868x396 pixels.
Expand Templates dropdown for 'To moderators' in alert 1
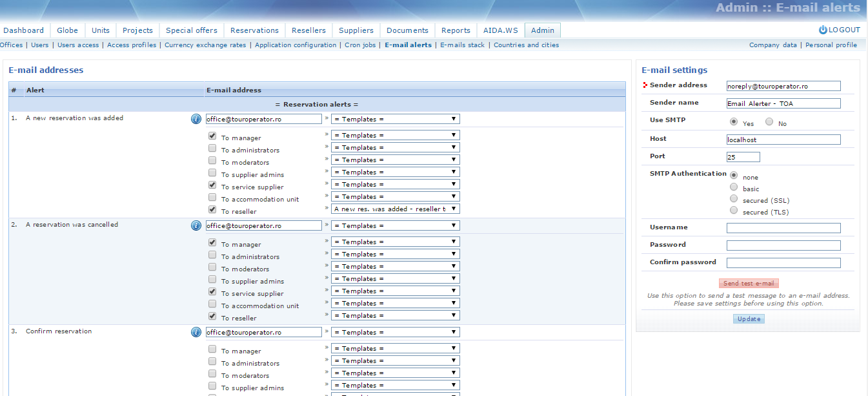[x=395, y=160]
